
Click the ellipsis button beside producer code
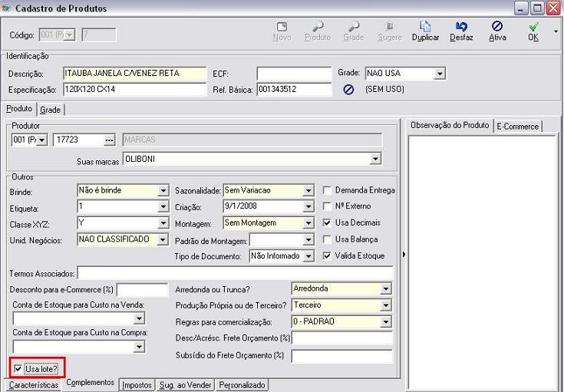109,140
